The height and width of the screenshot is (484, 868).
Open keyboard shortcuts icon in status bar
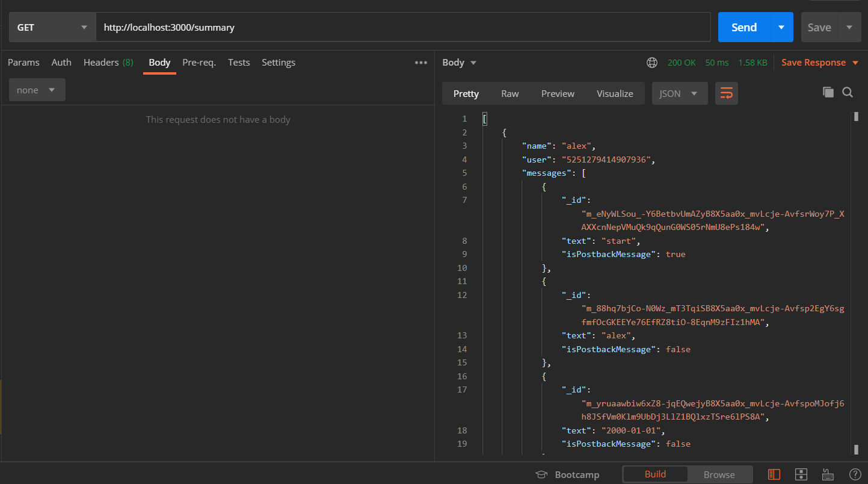828,474
